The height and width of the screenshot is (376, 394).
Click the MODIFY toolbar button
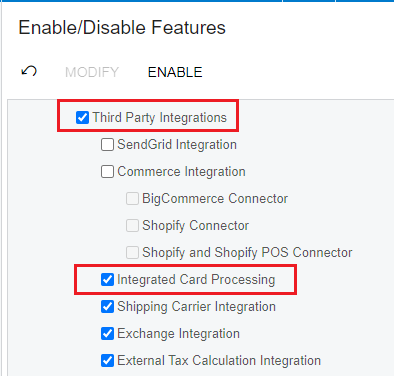pyautogui.click(x=92, y=72)
